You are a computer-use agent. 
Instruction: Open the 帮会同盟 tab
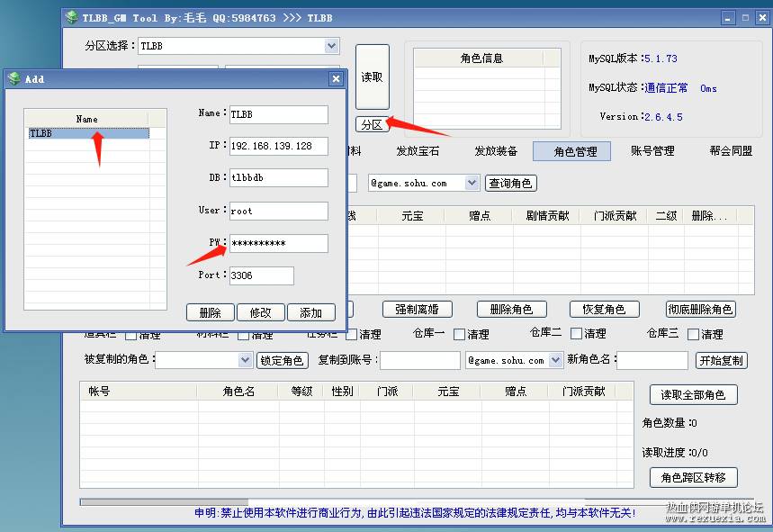coord(731,151)
